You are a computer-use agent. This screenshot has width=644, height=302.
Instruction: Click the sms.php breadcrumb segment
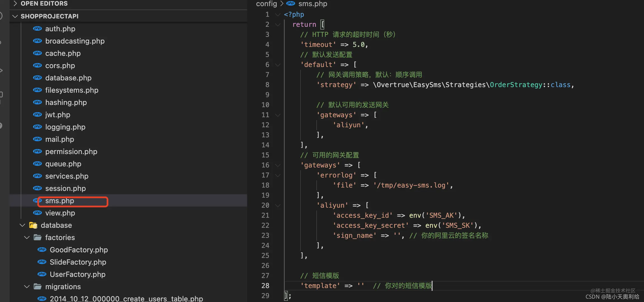[x=313, y=4]
